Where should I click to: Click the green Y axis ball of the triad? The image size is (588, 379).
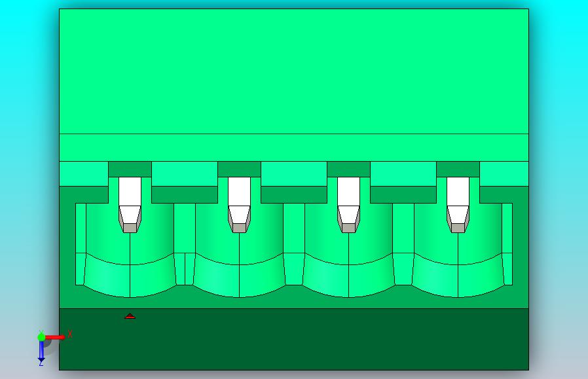41,336
